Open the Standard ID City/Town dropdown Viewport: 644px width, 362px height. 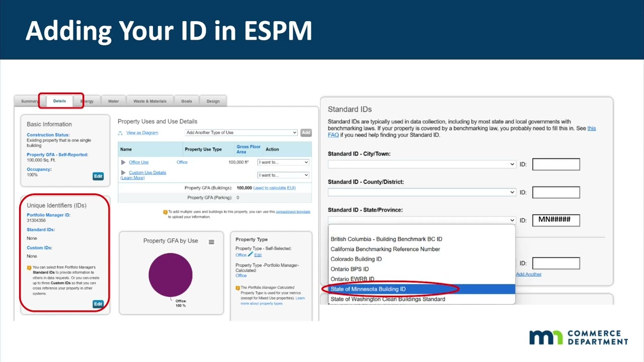pos(422,164)
